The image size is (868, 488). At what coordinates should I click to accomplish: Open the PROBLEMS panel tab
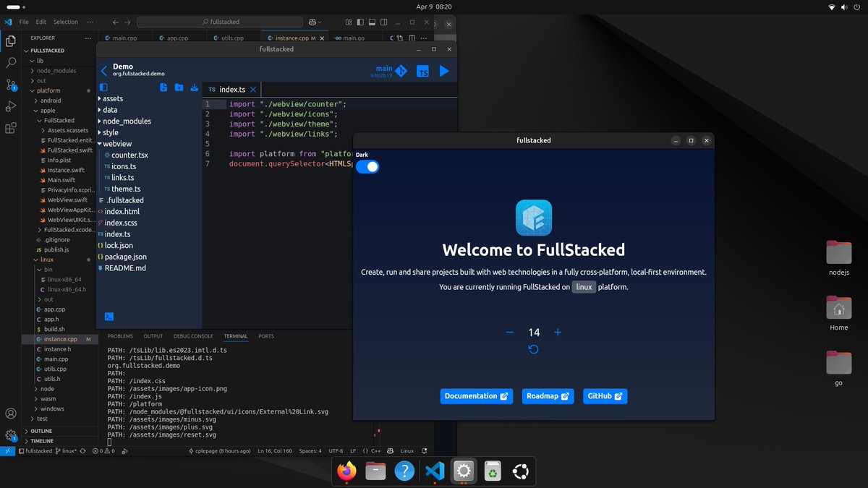click(x=119, y=335)
